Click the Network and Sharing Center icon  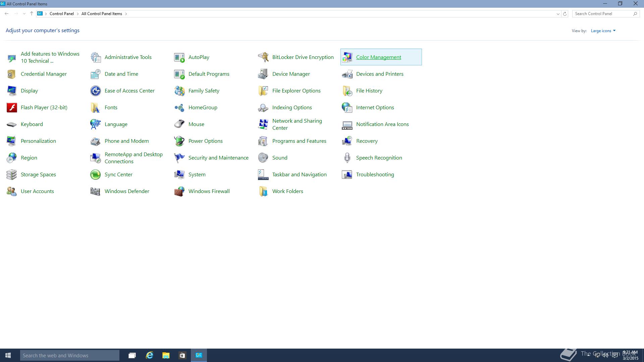click(263, 124)
